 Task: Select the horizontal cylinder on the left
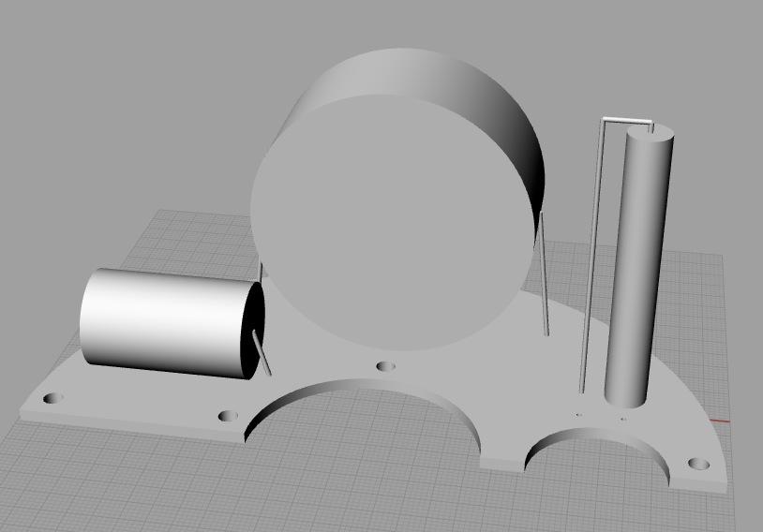pos(159,317)
